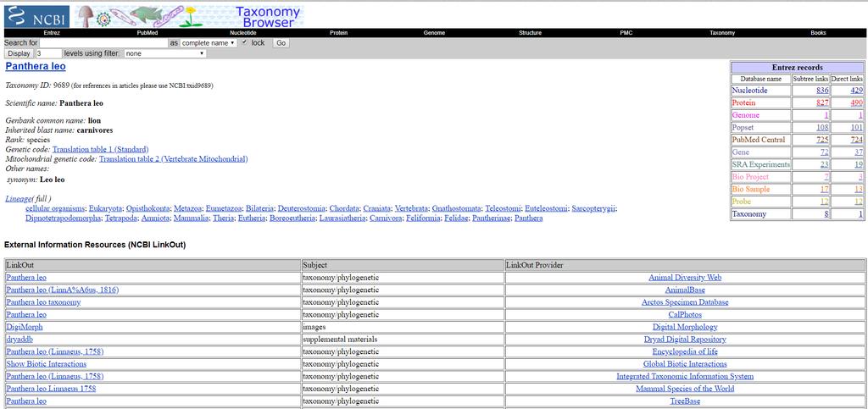This screenshot has height=409, width=868.
Task: Open the TreeBase provider link
Action: click(x=685, y=401)
